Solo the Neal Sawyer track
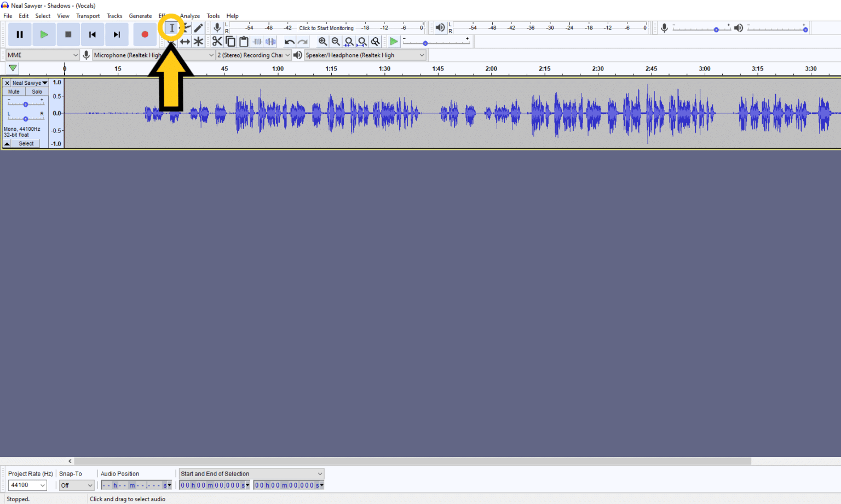Image resolution: width=841 pixels, height=504 pixels. click(x=37, y=91)
